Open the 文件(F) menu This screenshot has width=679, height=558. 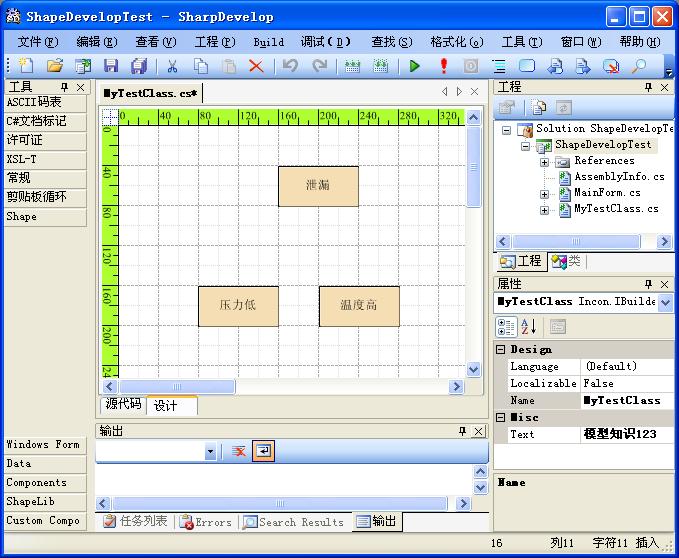(38, 42)
